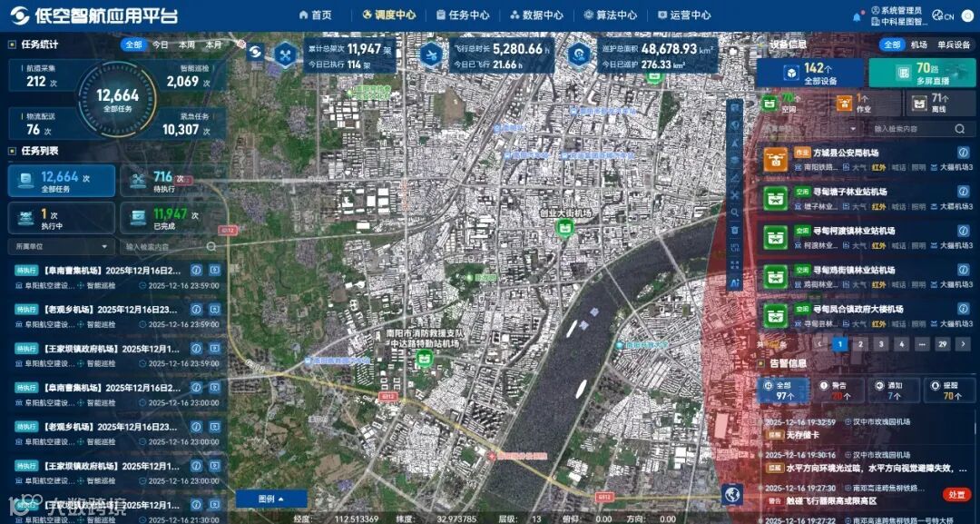Open the 调度中心 tab
The image size is (980, 524).
click(388, 15)
